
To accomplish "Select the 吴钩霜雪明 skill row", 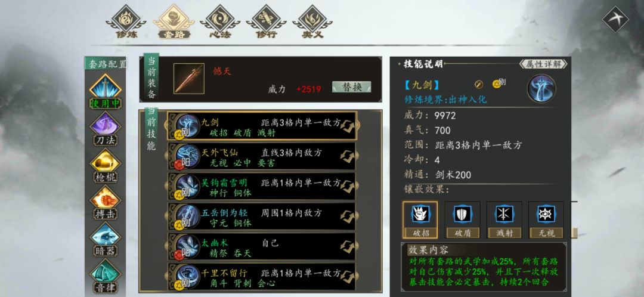I will coord(262,187).
